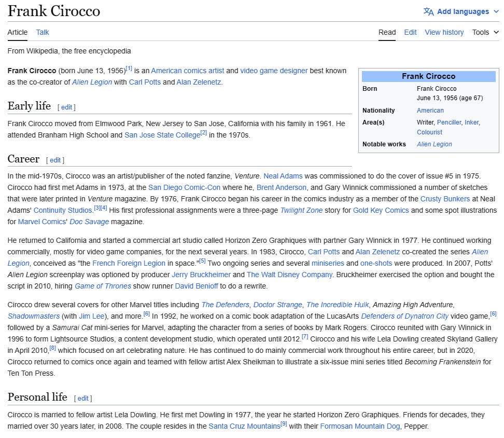Open Alan Zelenetz link in Career section
Image resolution: width=504 pixels, height=438 pixels.
pyautogui.click(x=377, y=252)
